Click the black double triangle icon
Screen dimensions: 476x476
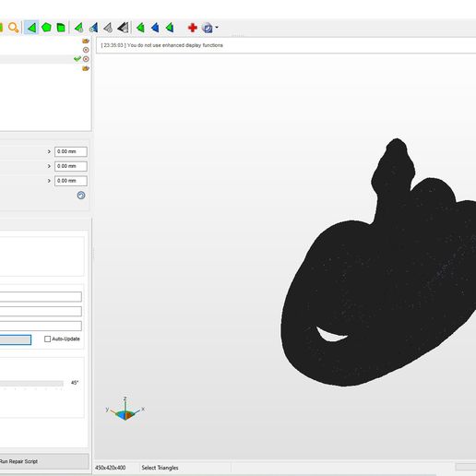123,28
